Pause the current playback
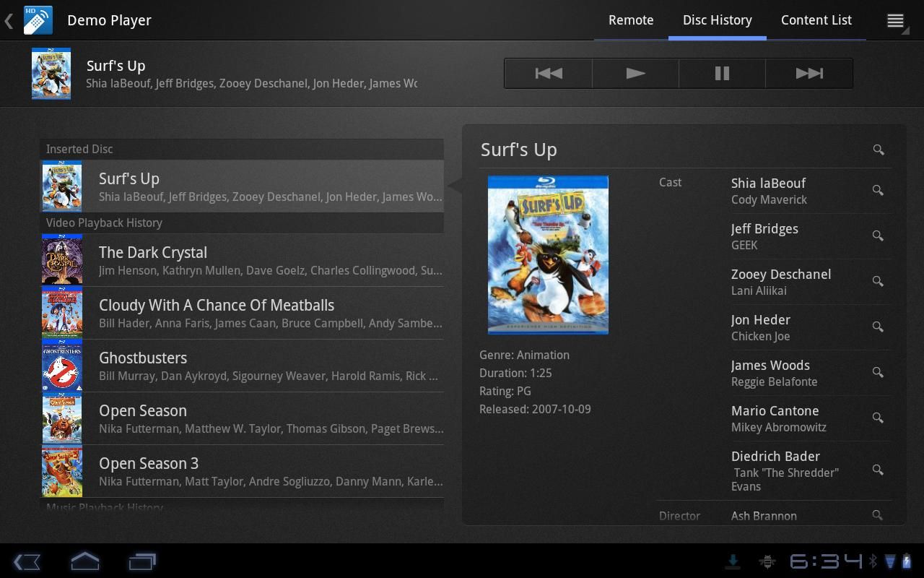This screenshot has width=924, height=578. pyautogui.click(x=721, y=73)
